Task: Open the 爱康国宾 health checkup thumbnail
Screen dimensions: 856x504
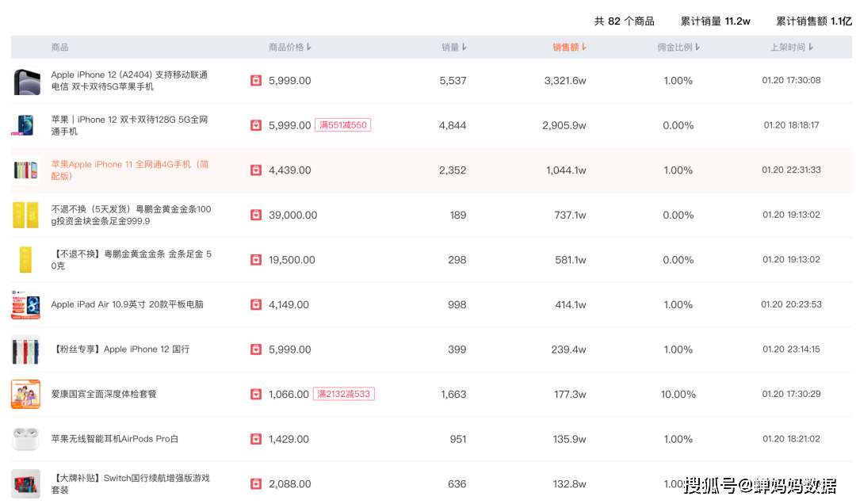Action: tap(25, 394)
